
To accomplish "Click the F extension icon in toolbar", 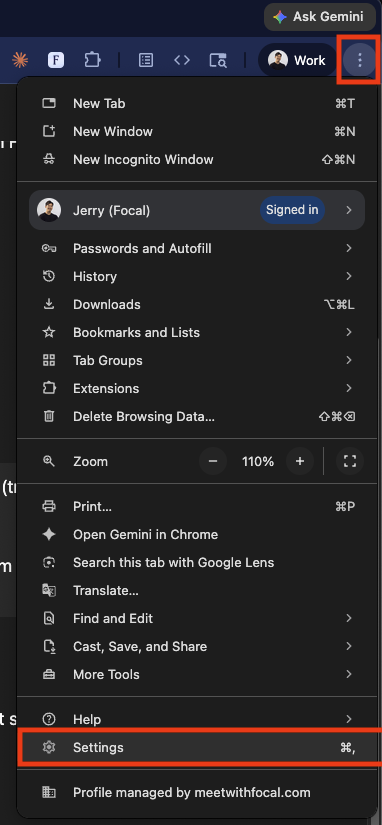I will pos(56,61).
